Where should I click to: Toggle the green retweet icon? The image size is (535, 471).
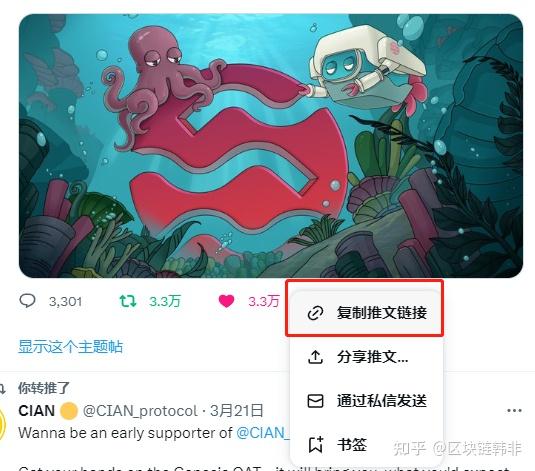(128, 301)
